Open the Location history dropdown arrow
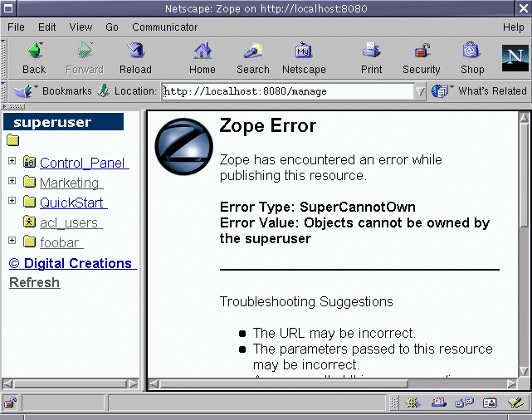Image resolution: width=532 pixels, height=420 pixels. click(420, 91)
